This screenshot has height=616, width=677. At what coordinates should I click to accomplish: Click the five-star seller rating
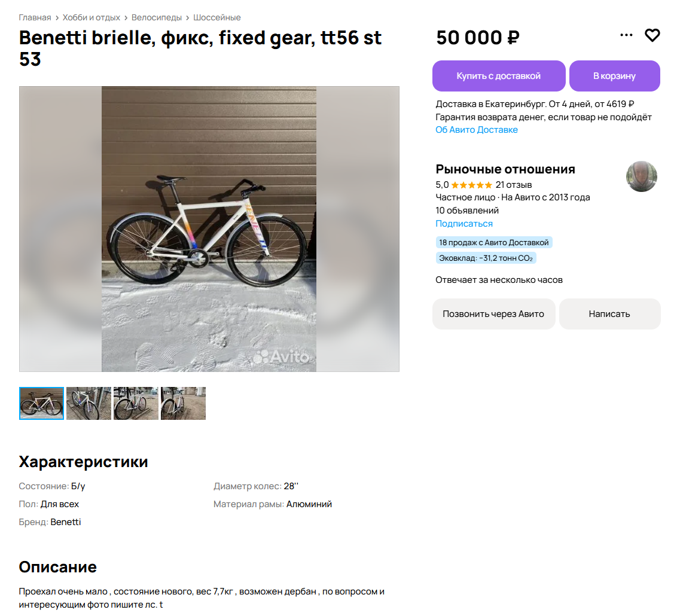point(471,185)
